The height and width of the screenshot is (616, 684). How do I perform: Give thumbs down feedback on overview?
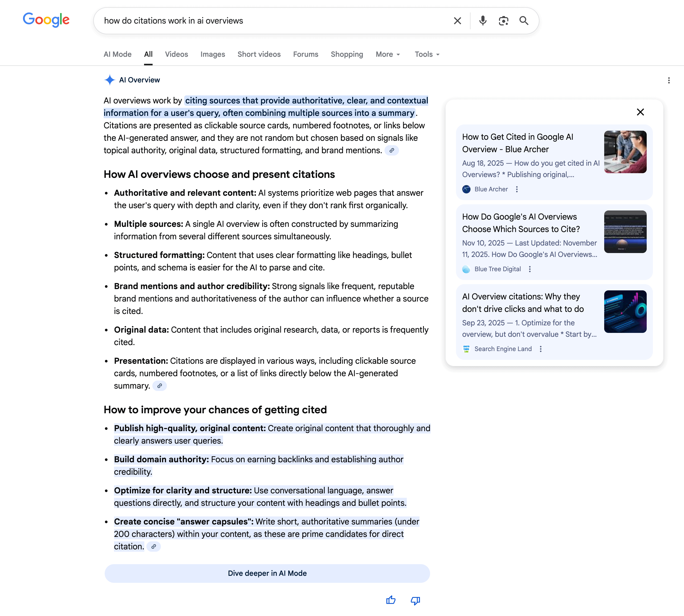pyautogui.click(x=415, y=600)
